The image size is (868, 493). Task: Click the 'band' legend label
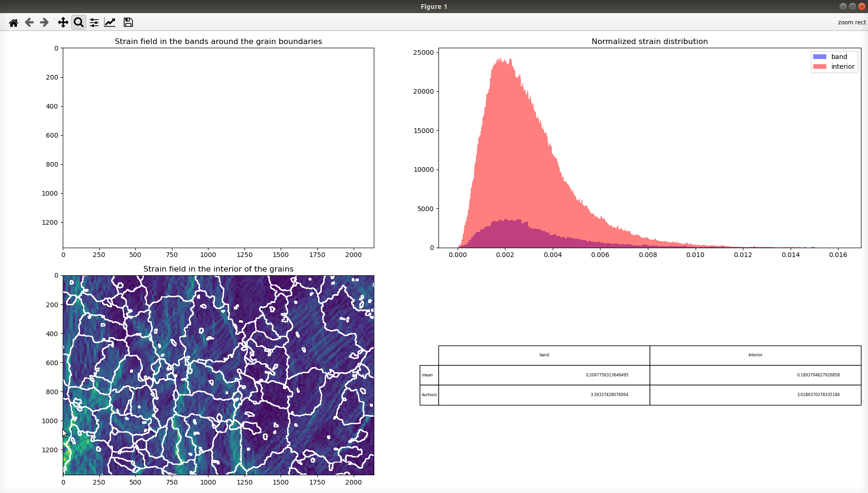click(x=839, y=57)
